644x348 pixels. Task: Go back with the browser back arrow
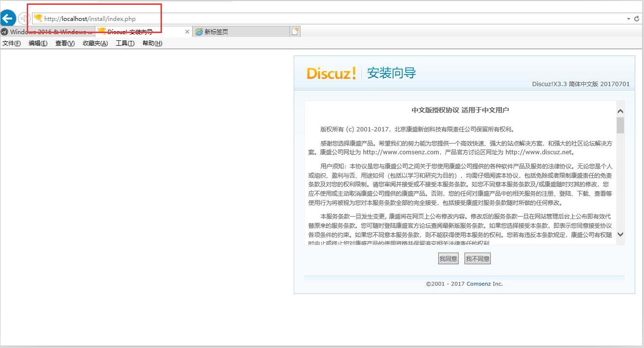(x=8, y=18)
